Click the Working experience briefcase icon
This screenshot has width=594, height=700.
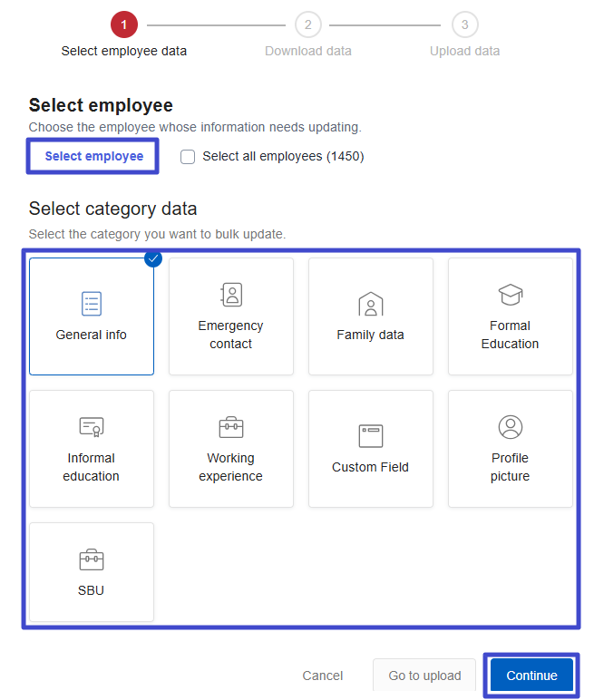point(231,427)
